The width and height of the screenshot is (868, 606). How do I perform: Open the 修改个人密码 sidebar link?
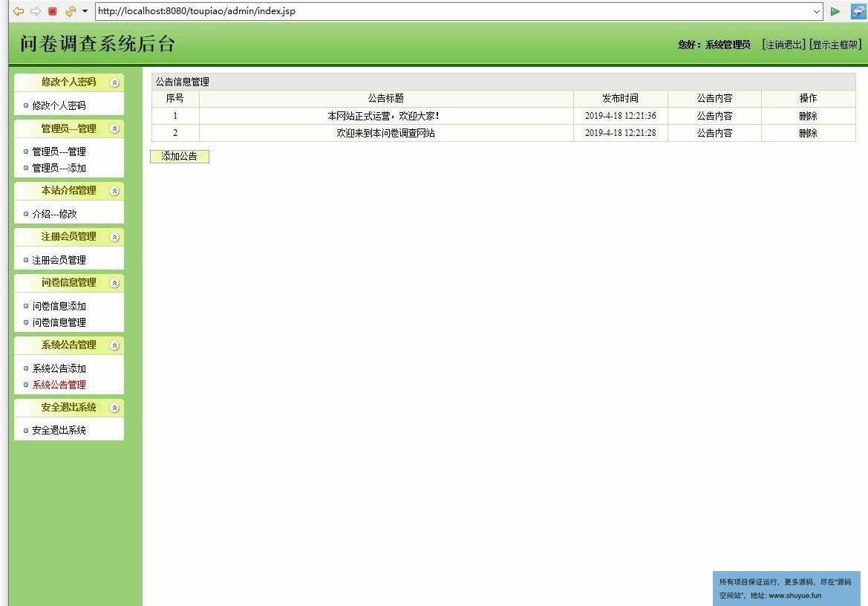coord(59,105)
